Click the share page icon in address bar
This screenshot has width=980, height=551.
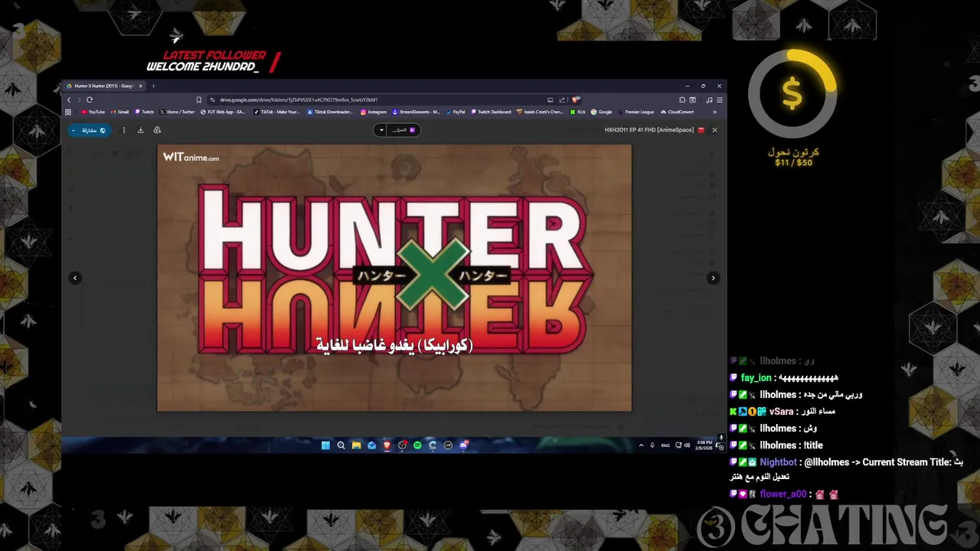coord(561,99)
